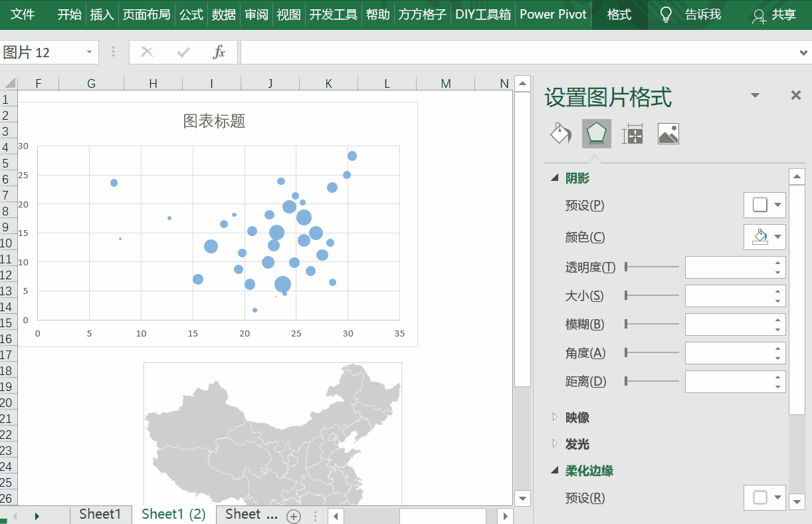Open soft edges 预设(R) dropdown
The width and height of the screenshot is (812, 524).
(x=764, y=497)
